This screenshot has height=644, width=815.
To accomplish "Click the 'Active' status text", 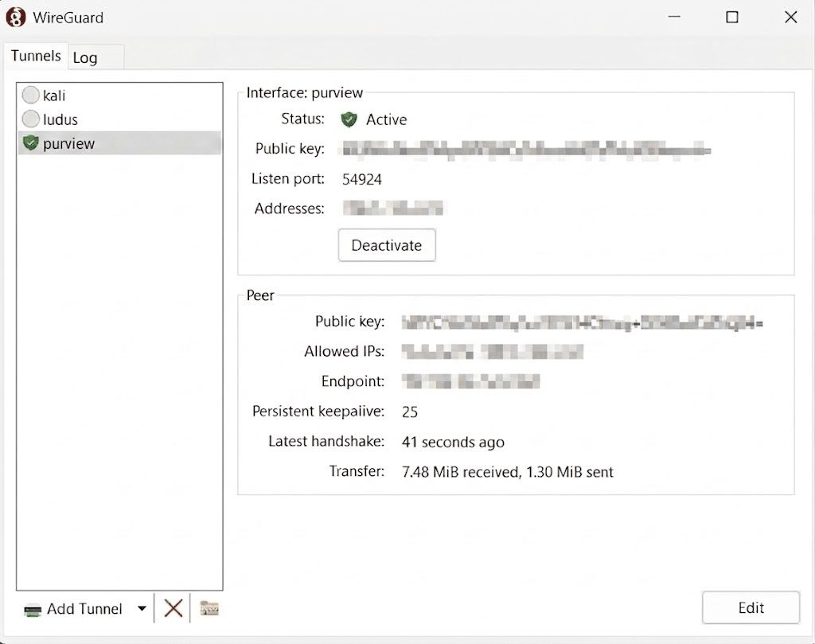I will click(x=386, y=119).
